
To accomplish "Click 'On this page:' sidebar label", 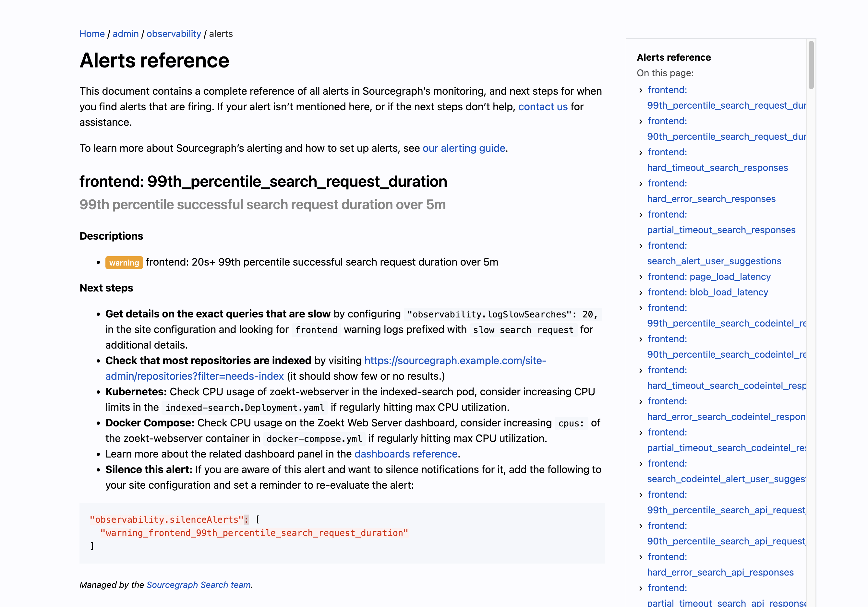I will pyautogui.click(x=665, y=73).
